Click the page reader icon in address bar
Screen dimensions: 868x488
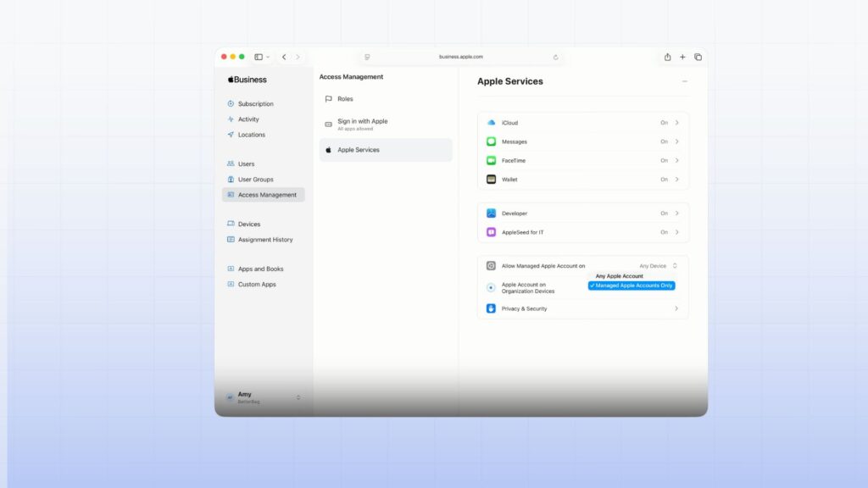367,57
